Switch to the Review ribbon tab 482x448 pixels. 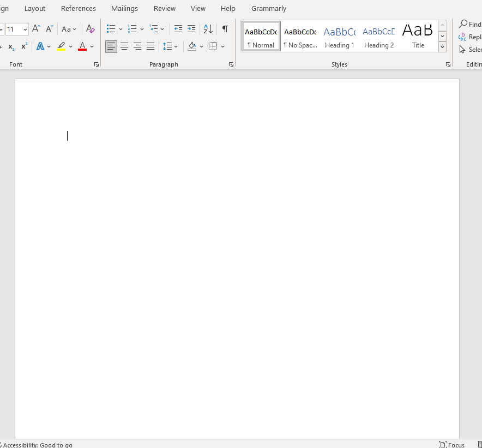(x=164, y=8)
